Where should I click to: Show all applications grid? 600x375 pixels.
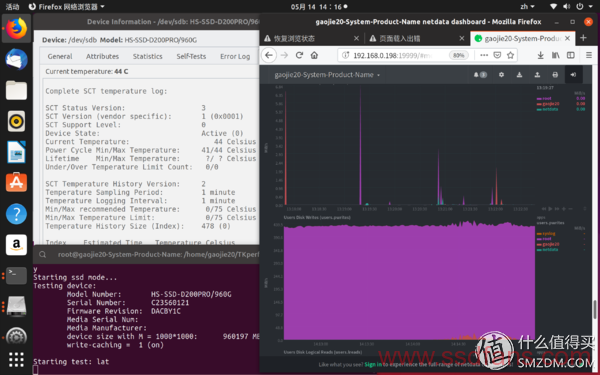(x=16, y=359)
